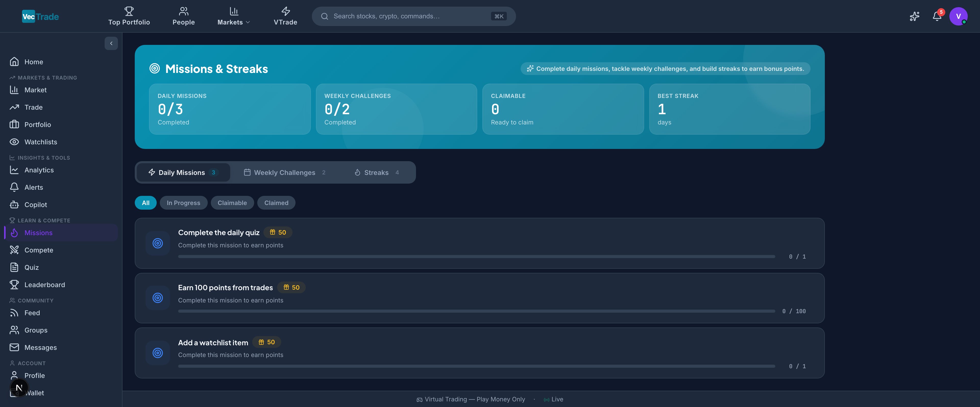
Task: Click the trades mission 50 points badge
Action: coord(291,287)
